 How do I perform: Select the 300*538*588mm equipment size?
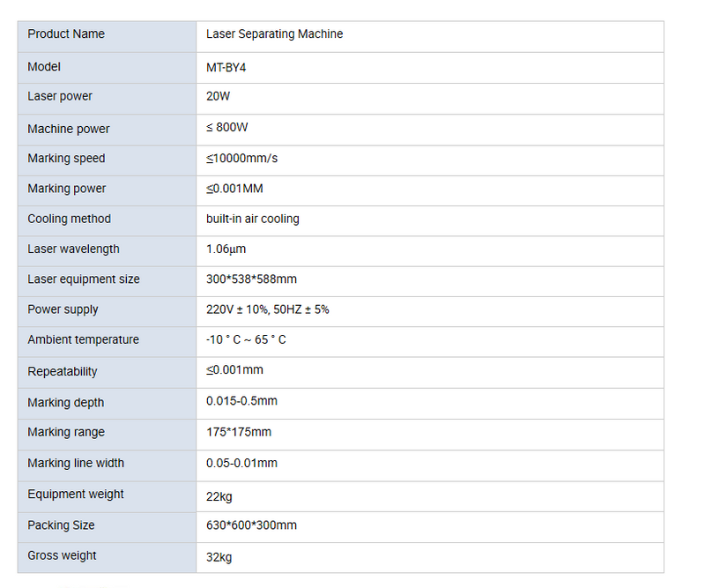point(251,279)
